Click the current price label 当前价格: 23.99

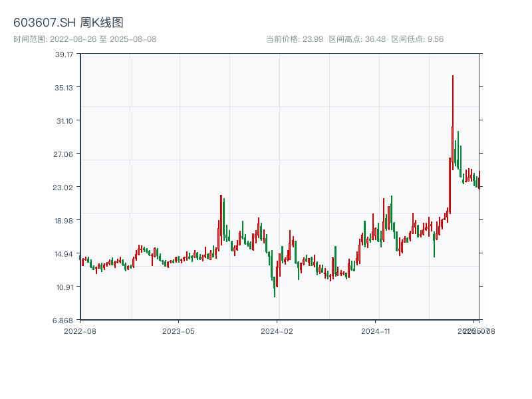coord(295,39)
